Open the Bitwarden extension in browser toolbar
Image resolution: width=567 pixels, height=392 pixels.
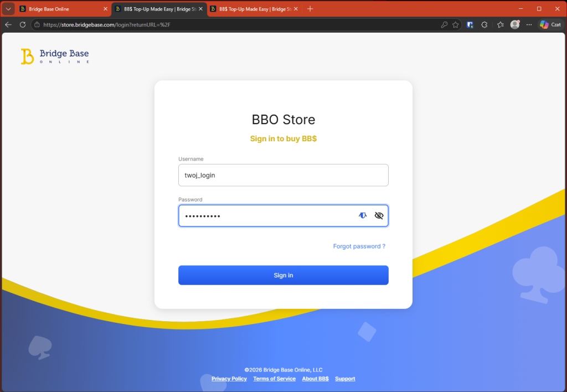click(470, 25)
